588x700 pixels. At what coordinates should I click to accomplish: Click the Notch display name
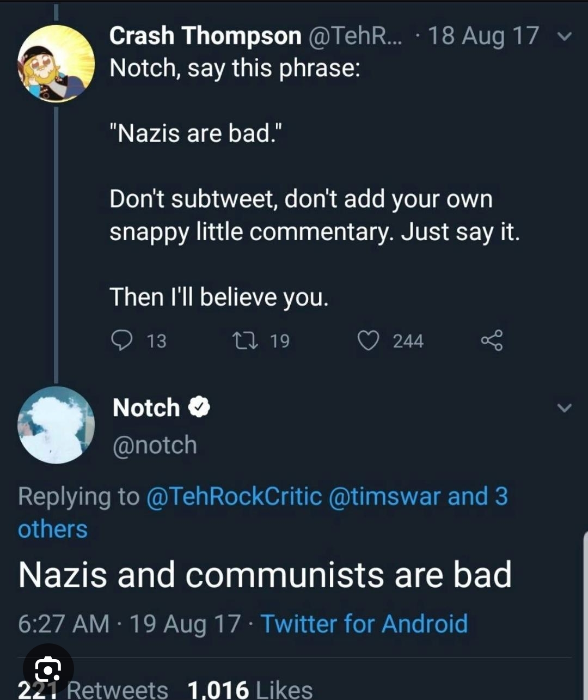pyautogui.click(x=146, y=407)
